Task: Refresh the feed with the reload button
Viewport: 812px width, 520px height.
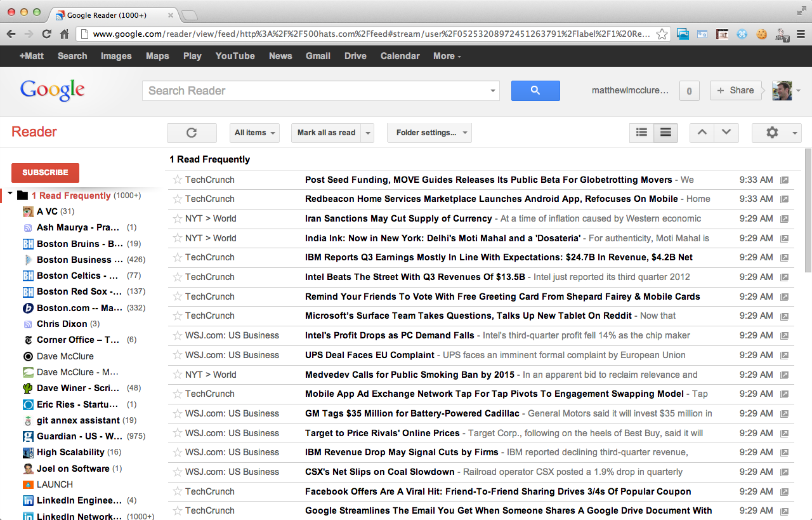Action: [x=192, y=133]
